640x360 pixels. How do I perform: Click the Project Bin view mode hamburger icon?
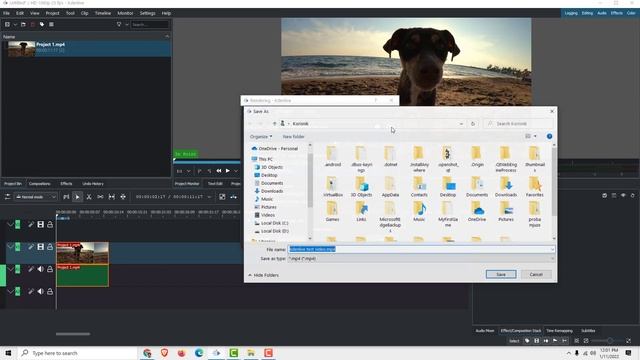(x=51, y=24)
